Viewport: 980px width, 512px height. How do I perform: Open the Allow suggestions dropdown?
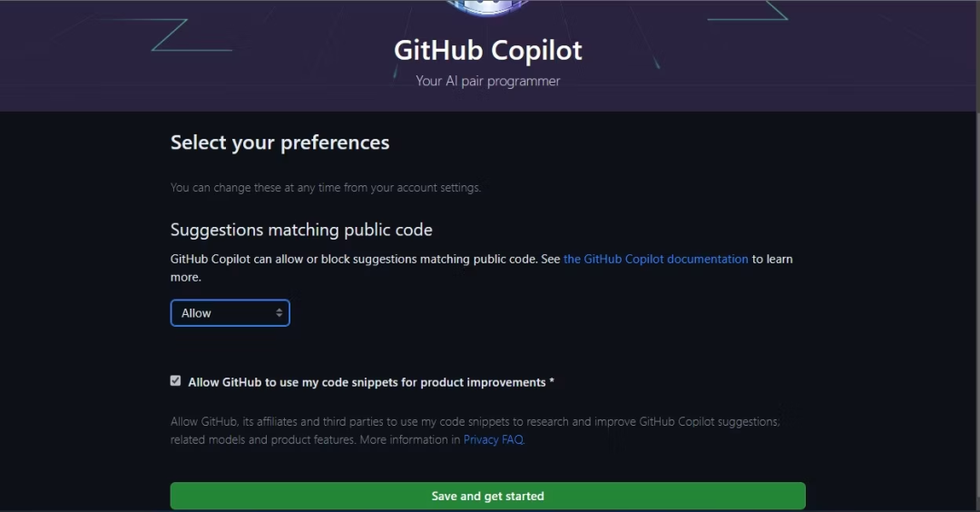pyautogui.click(x=230, y=313)
